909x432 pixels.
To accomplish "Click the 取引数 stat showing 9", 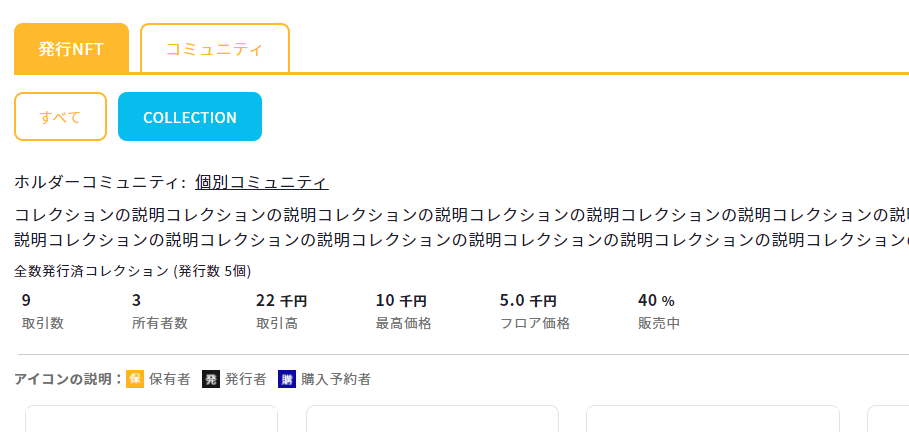I will coord(42,312).
